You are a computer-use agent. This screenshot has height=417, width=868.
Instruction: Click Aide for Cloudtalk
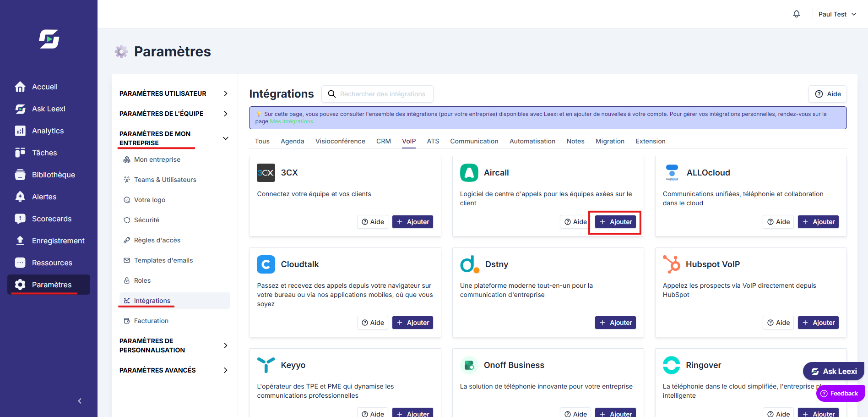pyautogui.click(x=373, y=323)
